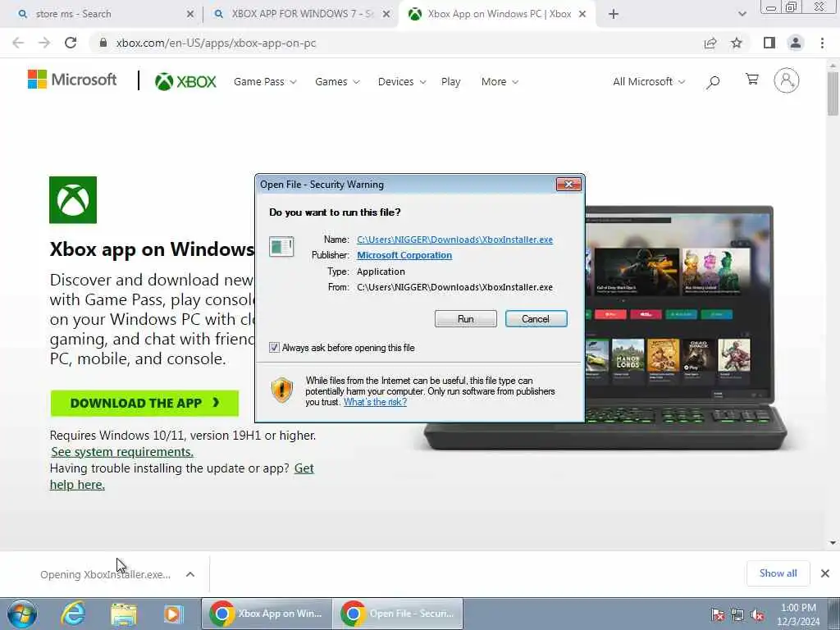Open Chrome three-dot menu
Viewport: 840px width, 630px height.
pos(822,43)
